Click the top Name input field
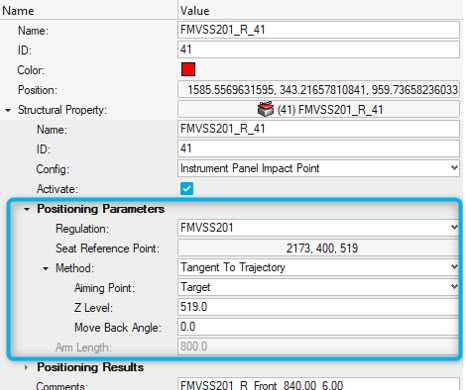 click(318, 30)
